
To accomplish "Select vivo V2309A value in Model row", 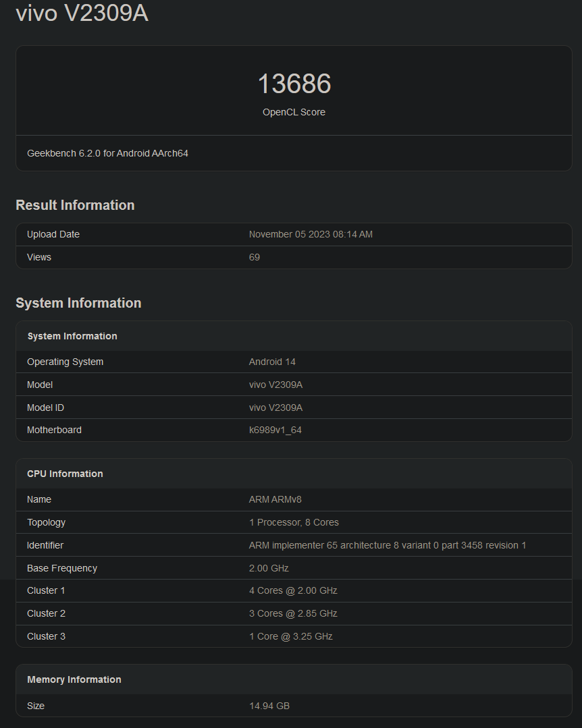I will pos(276,385).
